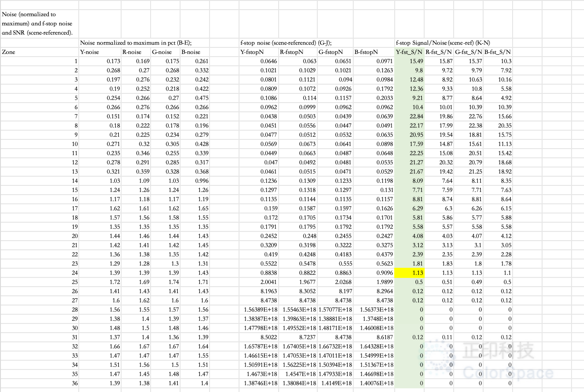
Task: Click the 0.422 B-noise cell in zone 4
Action: point(195,89)
